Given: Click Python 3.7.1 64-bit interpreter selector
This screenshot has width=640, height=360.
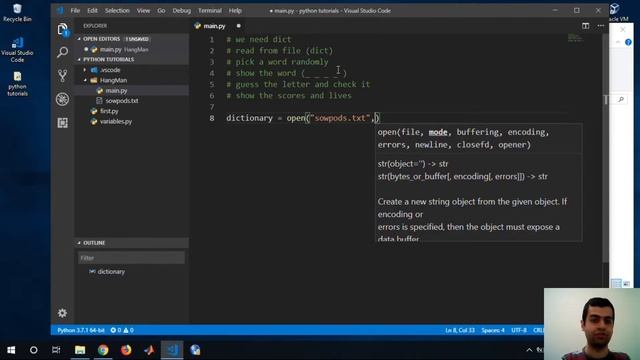Looking at the screenshot, I should pos(81,330).
